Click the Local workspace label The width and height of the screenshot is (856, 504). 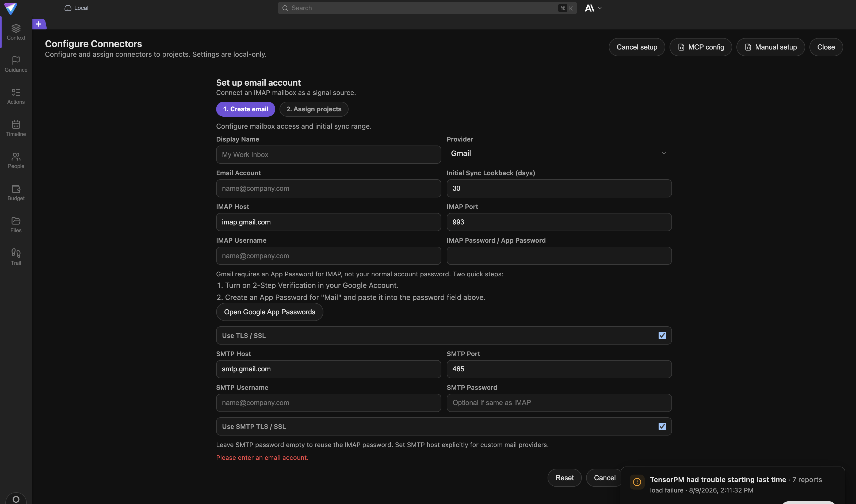point(81,8)
